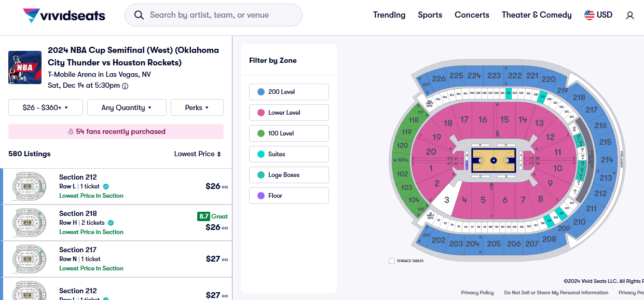Screen dimensions: 644x300
Task: Open the user account icon
Action: tap(630, 16)
